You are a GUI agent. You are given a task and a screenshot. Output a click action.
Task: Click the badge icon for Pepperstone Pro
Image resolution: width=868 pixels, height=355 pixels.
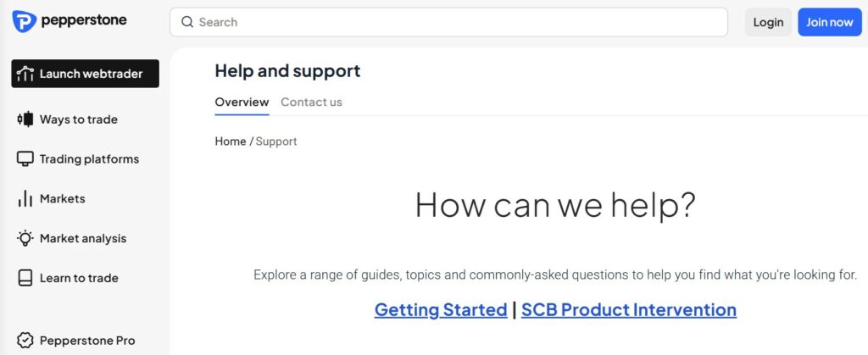[x=25, y=341]
